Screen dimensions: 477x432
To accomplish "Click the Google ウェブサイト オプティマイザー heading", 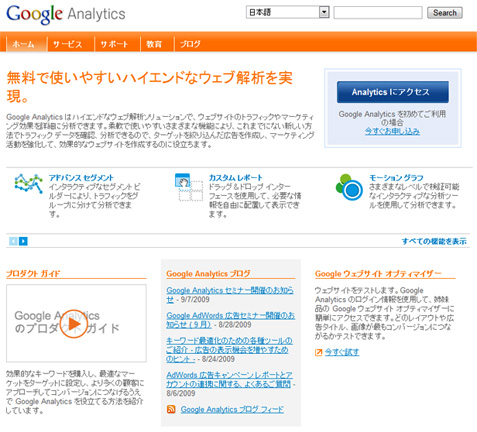I will [x=378, y=274].
